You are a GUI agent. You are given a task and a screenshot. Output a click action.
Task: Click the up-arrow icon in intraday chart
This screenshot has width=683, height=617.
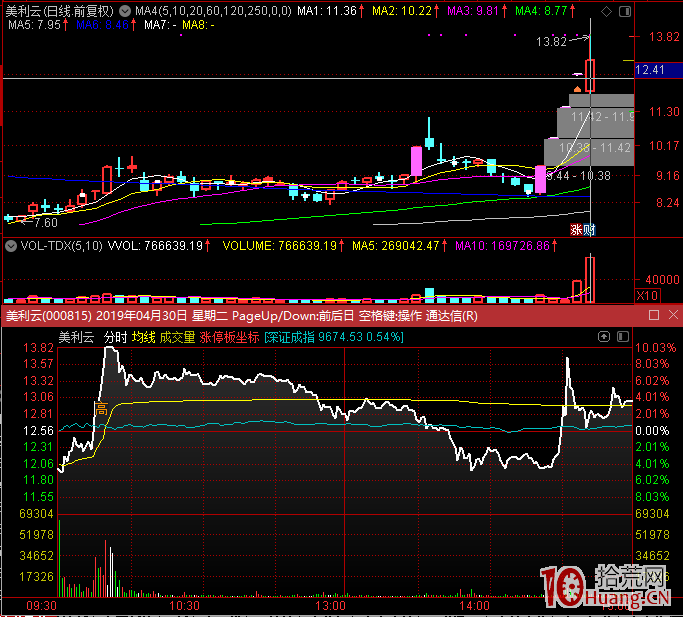click(x=604, y=336)
